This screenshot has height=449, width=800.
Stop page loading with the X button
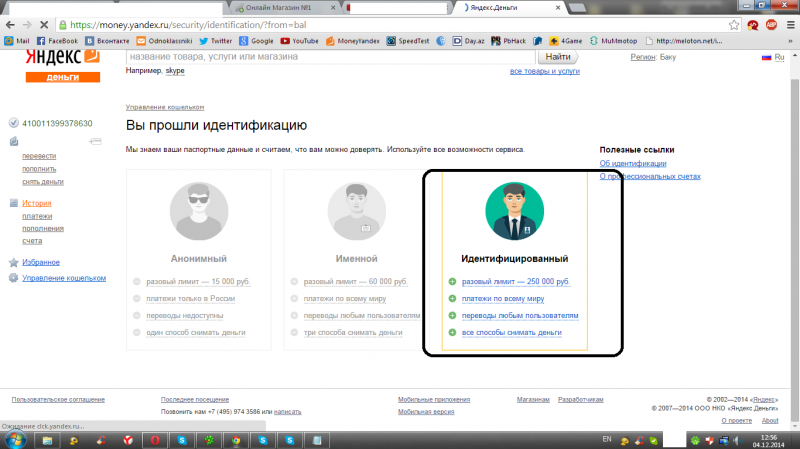[x=44, y=24]
